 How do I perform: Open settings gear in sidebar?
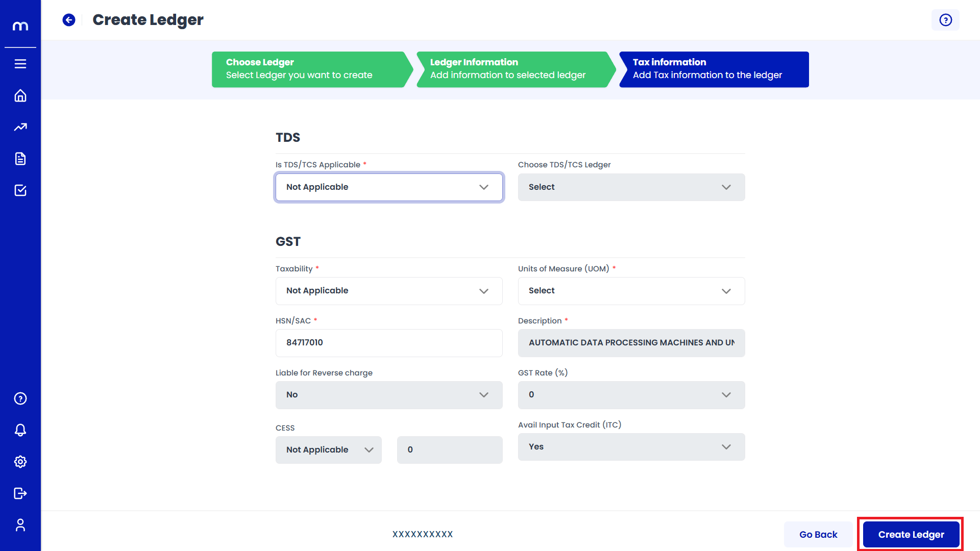pyautogui.click(x=20, y=462)
